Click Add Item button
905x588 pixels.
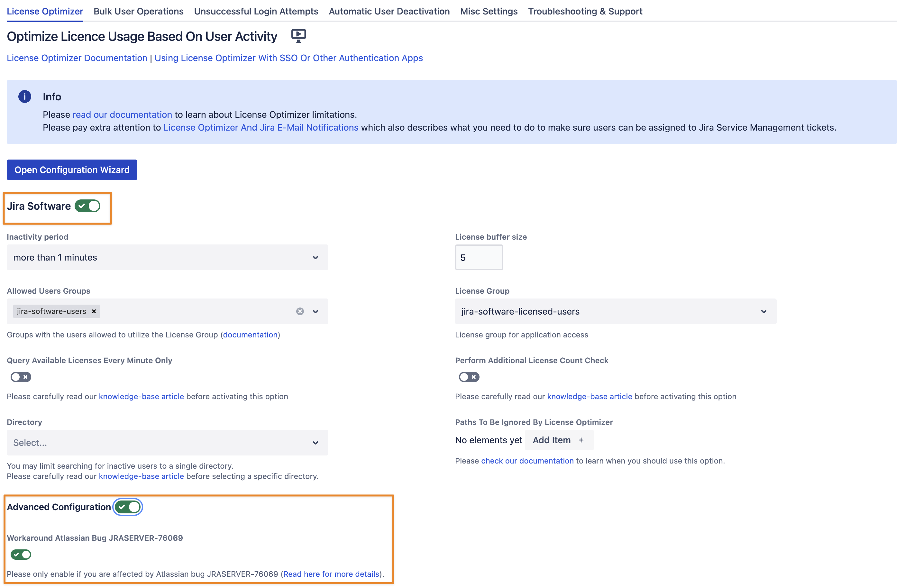tap(559, 440)
